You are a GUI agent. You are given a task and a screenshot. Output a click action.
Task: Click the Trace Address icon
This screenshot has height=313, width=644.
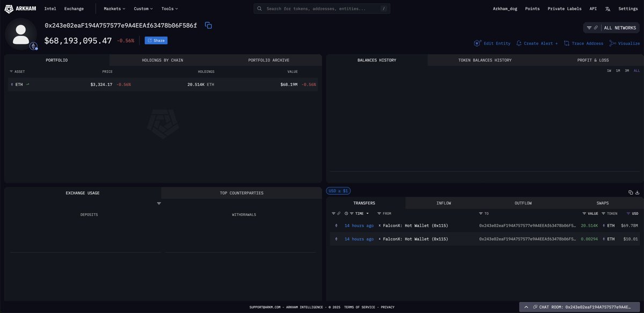coord(566,43)
